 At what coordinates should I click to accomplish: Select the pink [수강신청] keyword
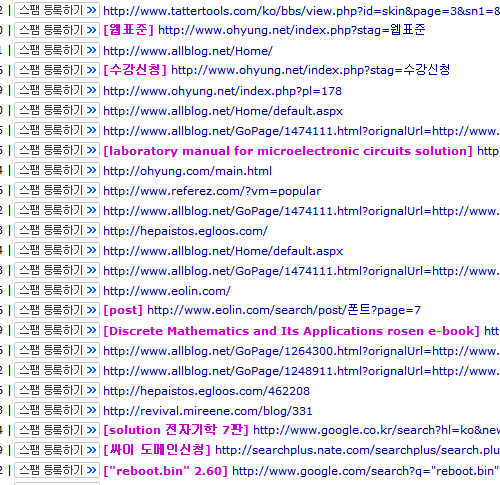click(135, 70)
